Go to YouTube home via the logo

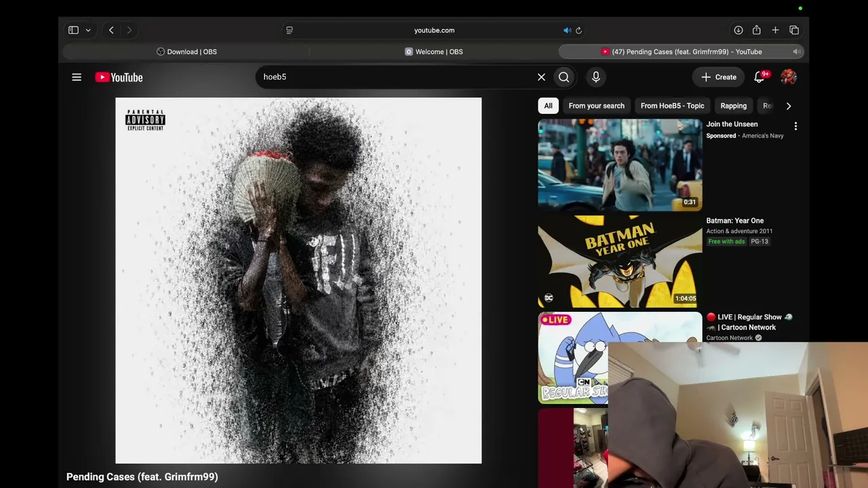(x=119, y=77)
